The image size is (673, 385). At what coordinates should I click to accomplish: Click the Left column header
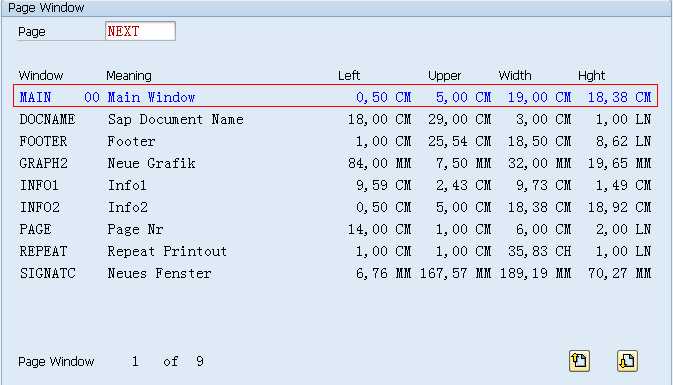(x=349, y=76)
